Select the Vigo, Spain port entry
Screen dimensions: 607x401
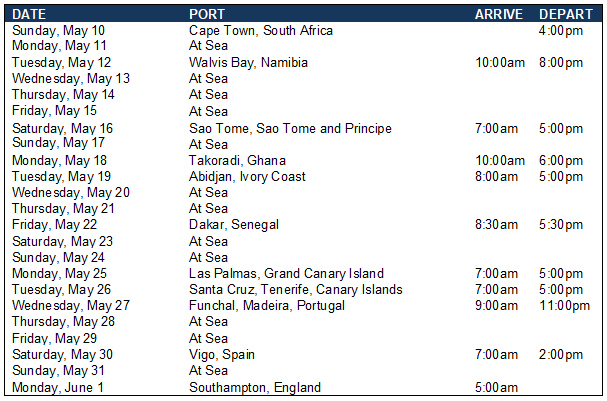coord(222,354)
